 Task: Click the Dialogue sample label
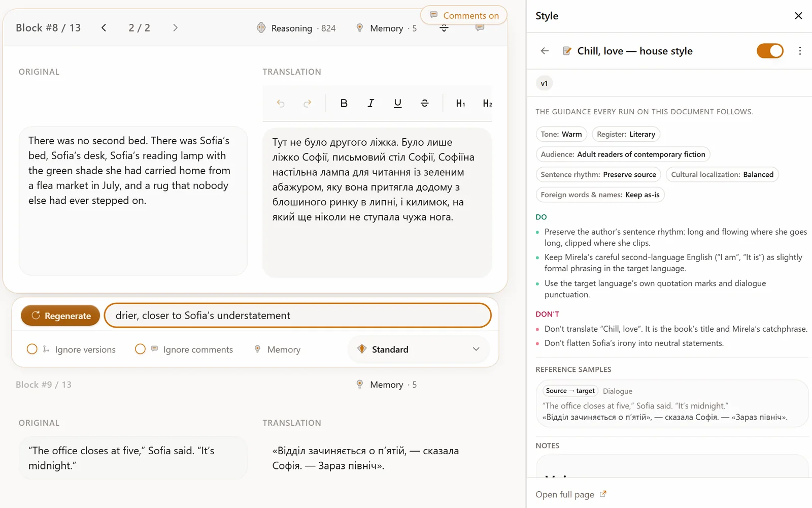(618, 391)
